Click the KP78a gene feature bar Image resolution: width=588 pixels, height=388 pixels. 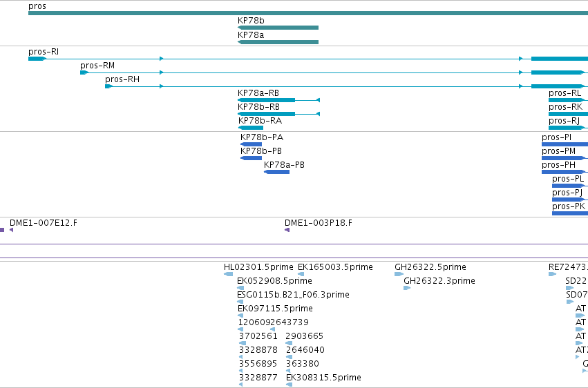click(278, 42)
